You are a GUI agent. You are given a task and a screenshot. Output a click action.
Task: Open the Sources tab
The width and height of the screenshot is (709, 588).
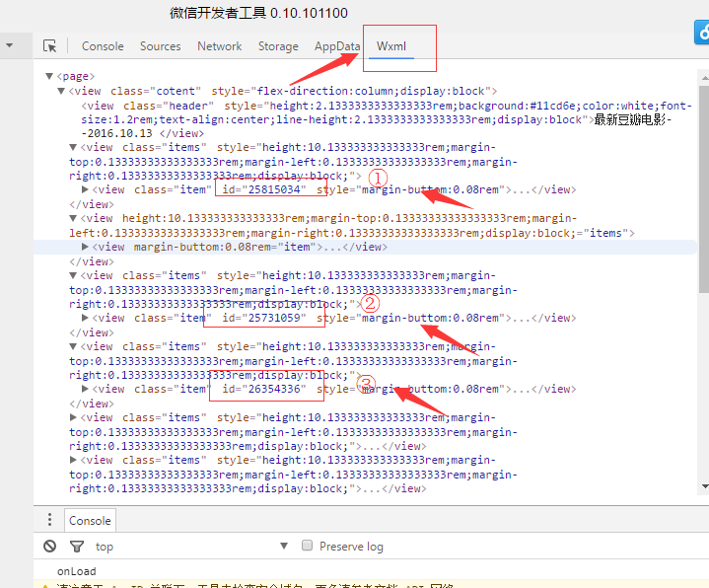[160, 46]
